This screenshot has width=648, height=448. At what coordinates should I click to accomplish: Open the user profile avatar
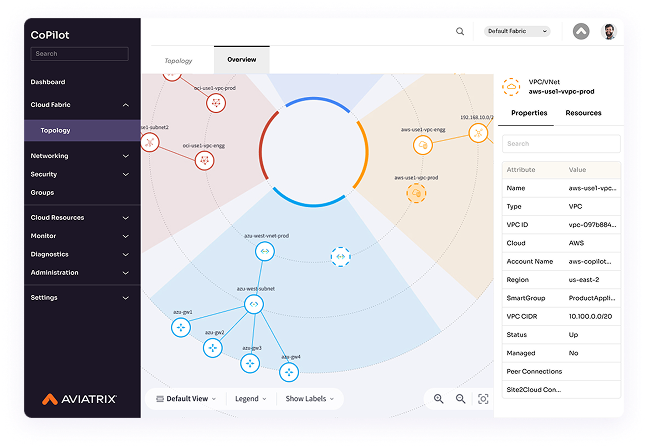(x=609, y=31)
